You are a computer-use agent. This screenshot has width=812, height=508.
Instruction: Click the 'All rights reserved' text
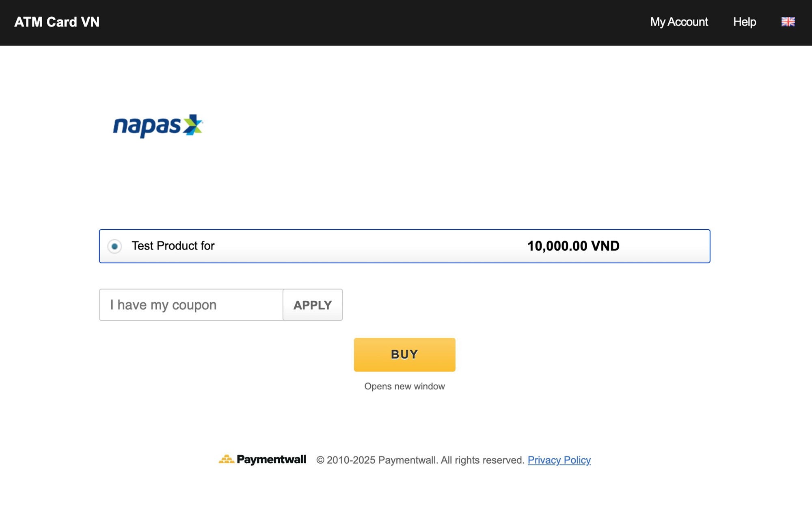click(x=482, y=460)
